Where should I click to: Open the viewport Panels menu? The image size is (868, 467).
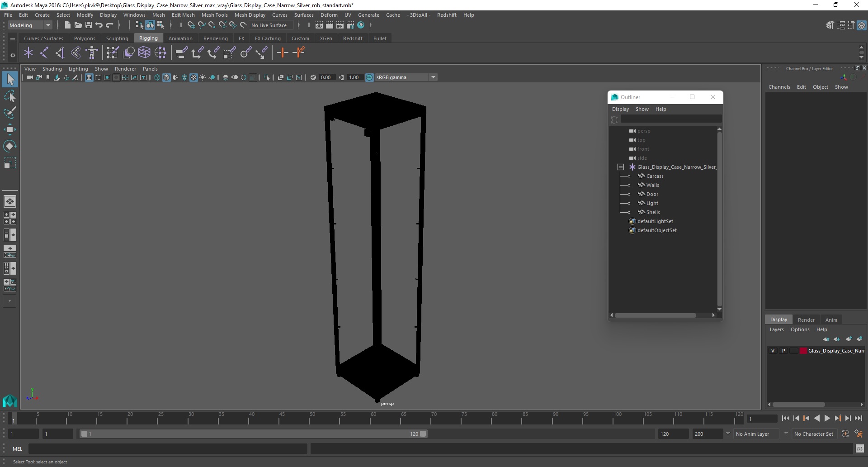pyautogui.click(x=150, y=69)
